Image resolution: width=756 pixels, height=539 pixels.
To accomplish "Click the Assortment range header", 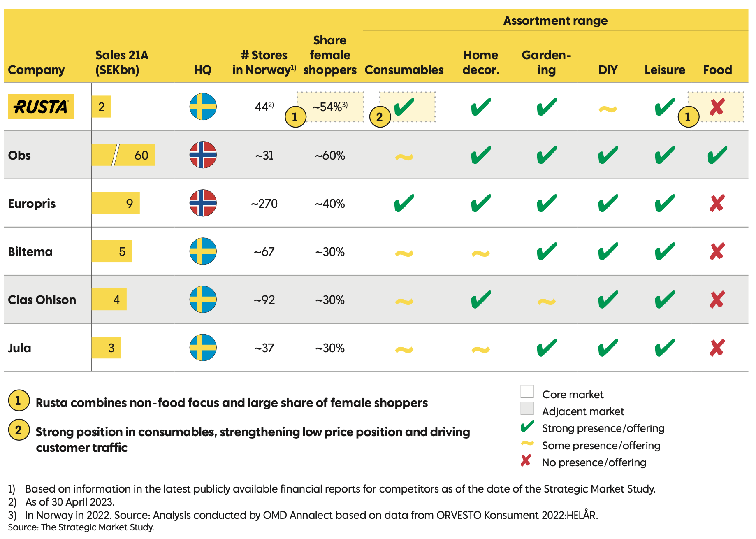I will (x=555, y=21).
